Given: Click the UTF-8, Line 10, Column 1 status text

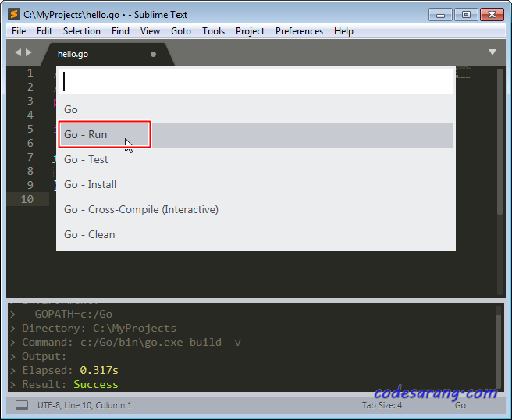Looking at the screenshot, I should coord(84,405).
